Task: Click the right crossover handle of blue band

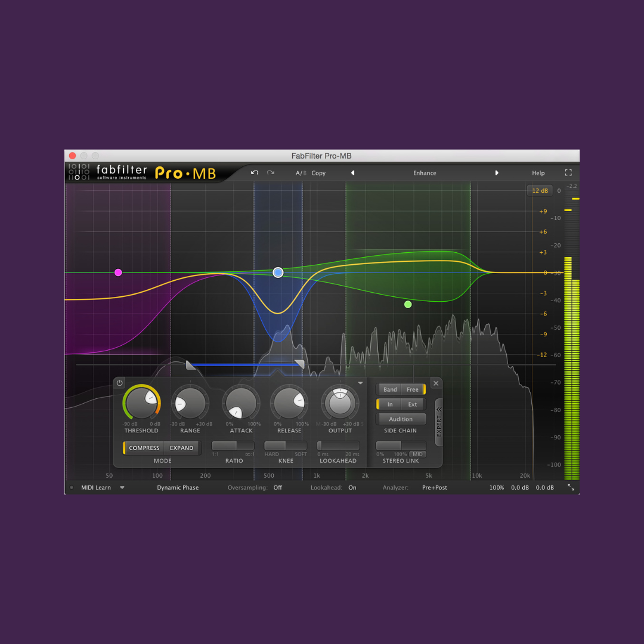Action: (300, 364)
